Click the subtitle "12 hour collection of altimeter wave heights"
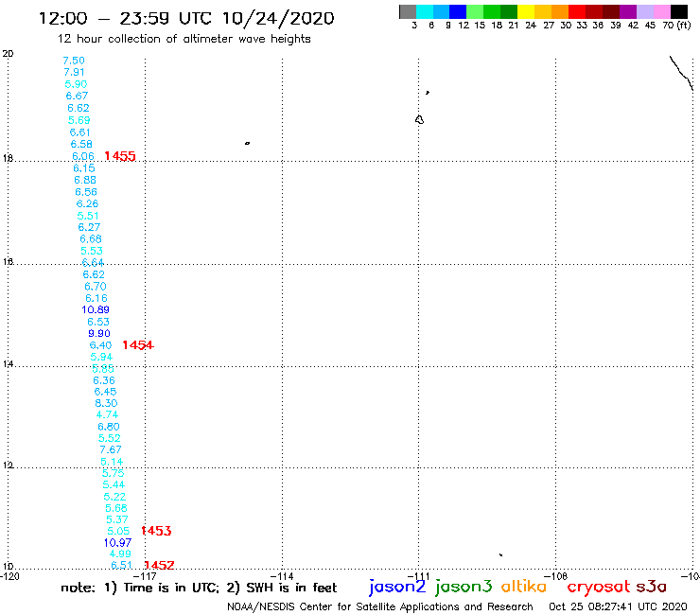700x615 pixels. click(184, 39)
